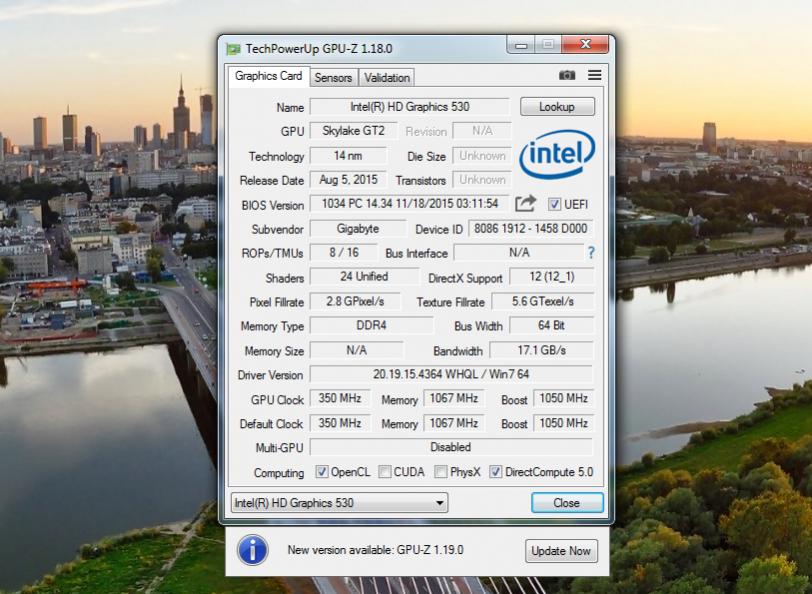
Task: Switch to the Validation tab
Action: coord(386,77)
